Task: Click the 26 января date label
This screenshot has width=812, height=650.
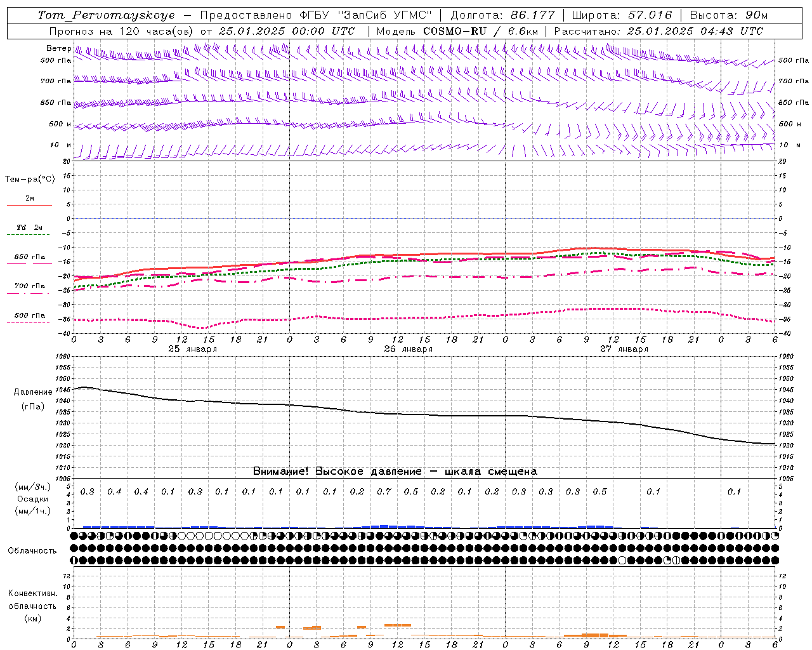Action: pyautogui.click(x=408, y=349)
